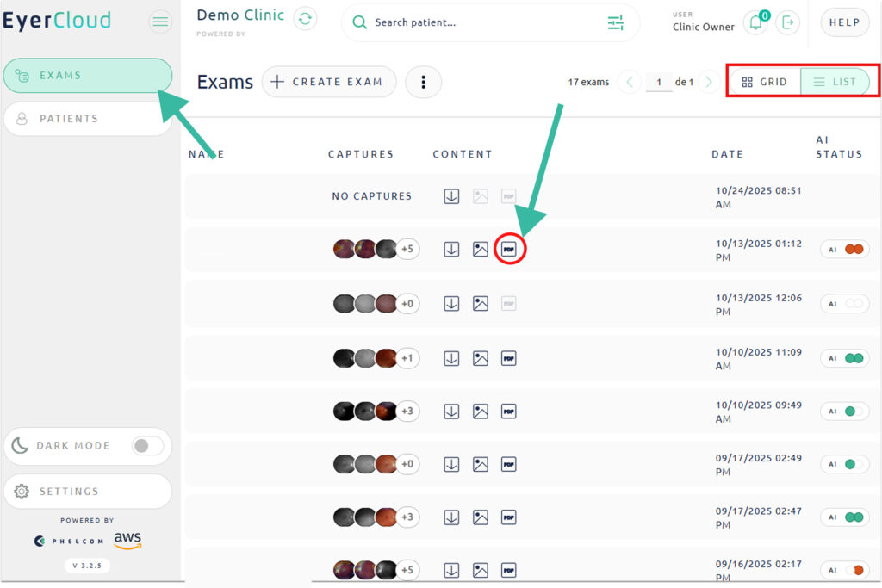Toggle AI status for 10/13/2025 01:12 PM exam
882x588 pixels.
click(x=844, y=250)
